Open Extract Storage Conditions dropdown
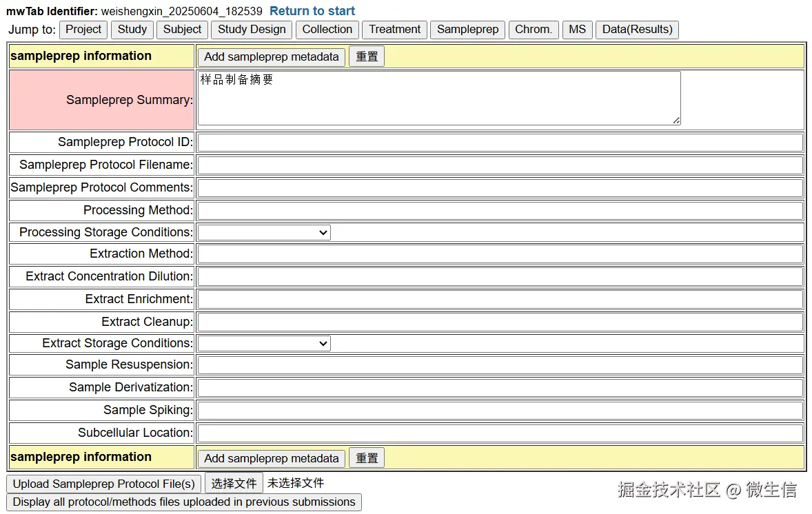Screen dimensions: 812x514 coord(264,344)
